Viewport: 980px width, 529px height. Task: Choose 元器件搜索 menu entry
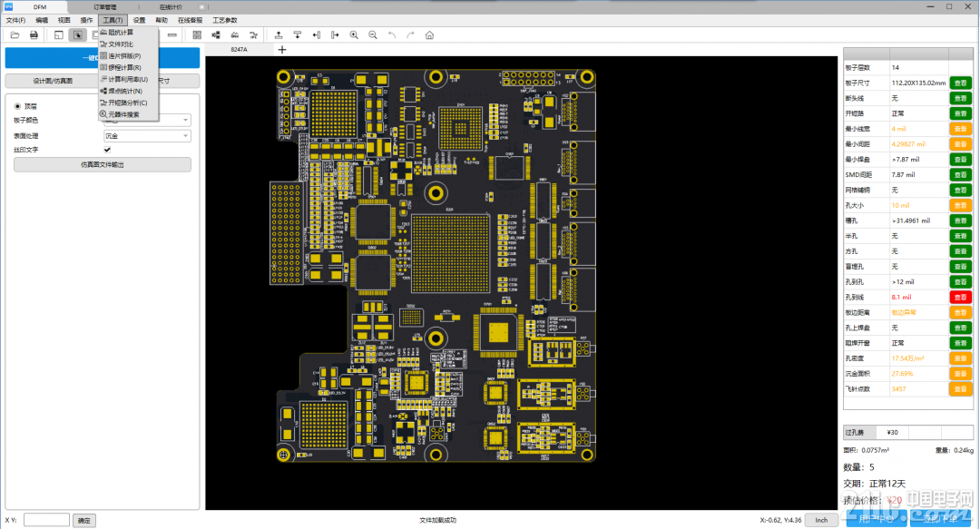[x=128, y=114]
